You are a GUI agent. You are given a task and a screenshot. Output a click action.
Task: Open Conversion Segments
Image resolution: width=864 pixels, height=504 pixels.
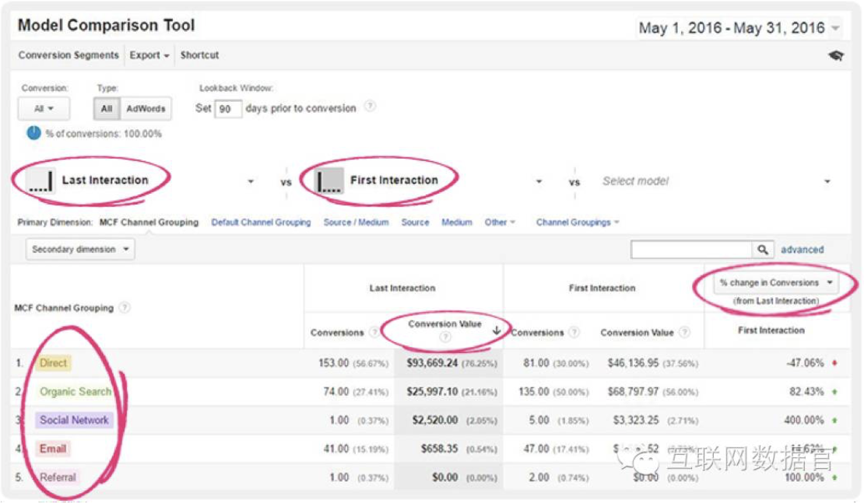68,56
